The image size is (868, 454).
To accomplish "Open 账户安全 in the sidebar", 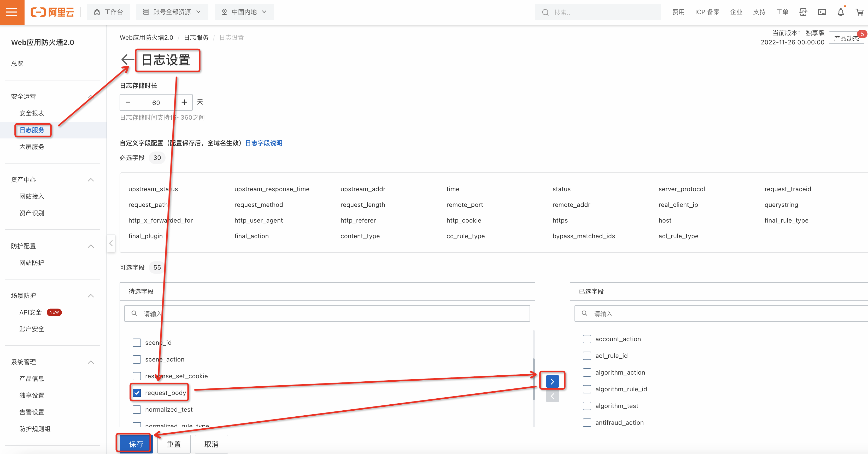I will click(32, 329).
